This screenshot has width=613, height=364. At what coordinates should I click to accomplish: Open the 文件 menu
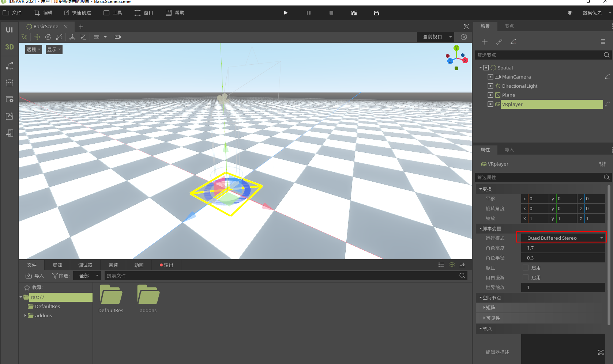point(12,13)
